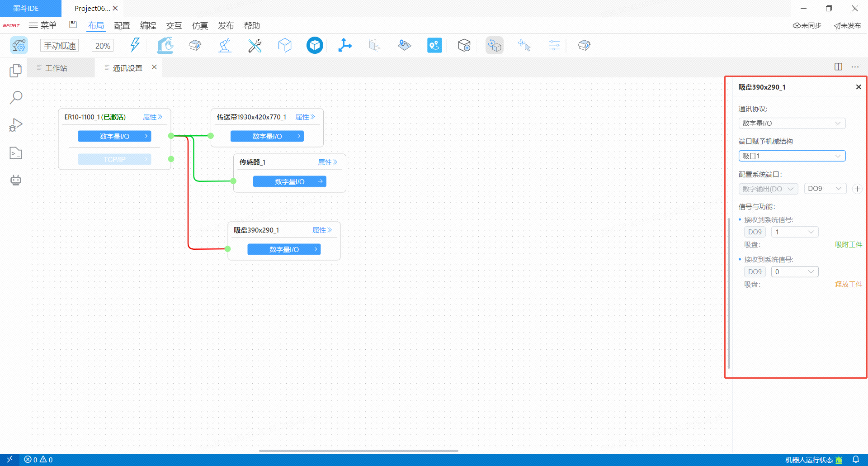Viewport: 868px width, 466px height.
Task: Click the robot face icon in sidebar
Action: [16, 180]
